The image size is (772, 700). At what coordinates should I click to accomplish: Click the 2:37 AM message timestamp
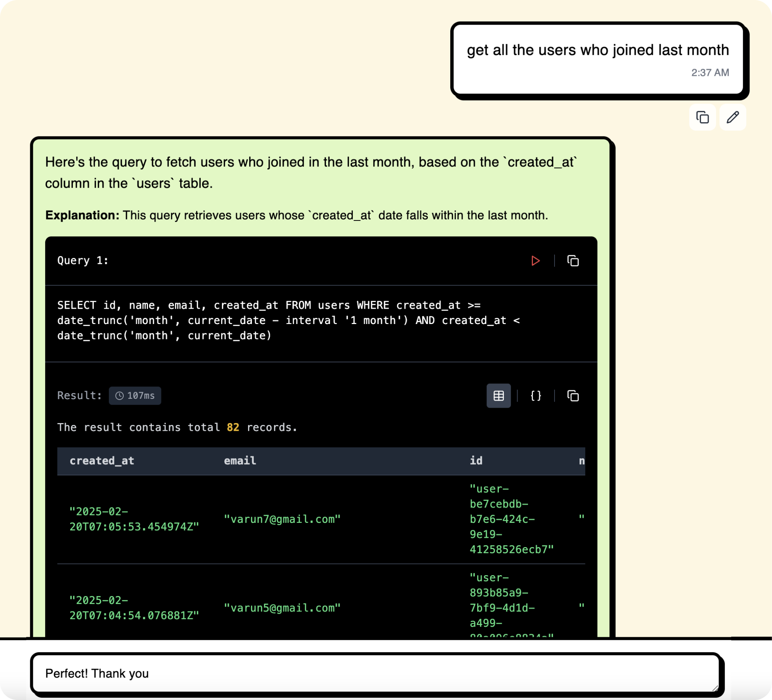point(710,73)
